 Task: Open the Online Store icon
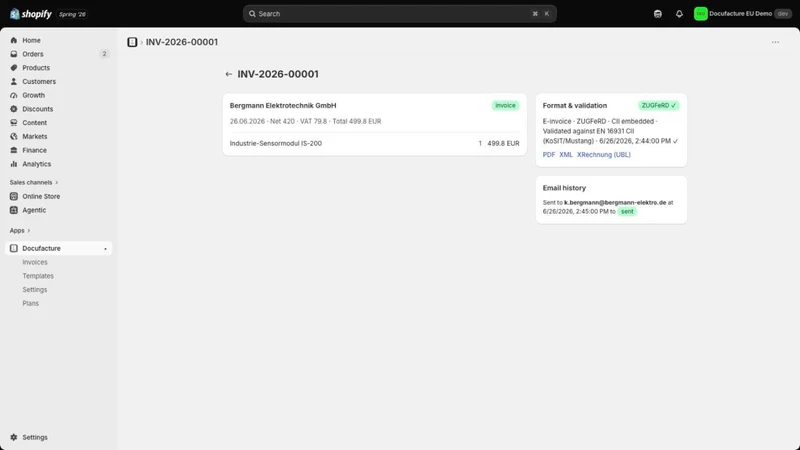pyautogui.click(x=14, y=196)
